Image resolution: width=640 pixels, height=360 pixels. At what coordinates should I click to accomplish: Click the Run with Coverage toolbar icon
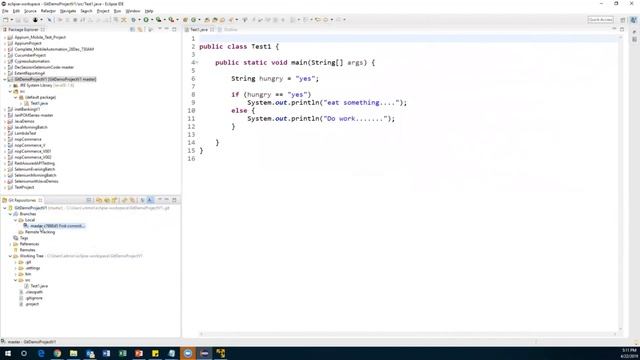159,20
